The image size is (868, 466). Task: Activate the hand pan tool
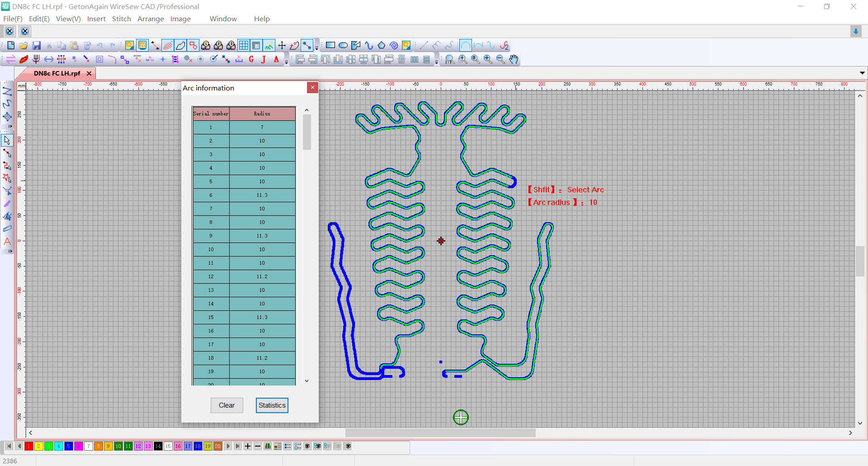(x=514, y=59)
